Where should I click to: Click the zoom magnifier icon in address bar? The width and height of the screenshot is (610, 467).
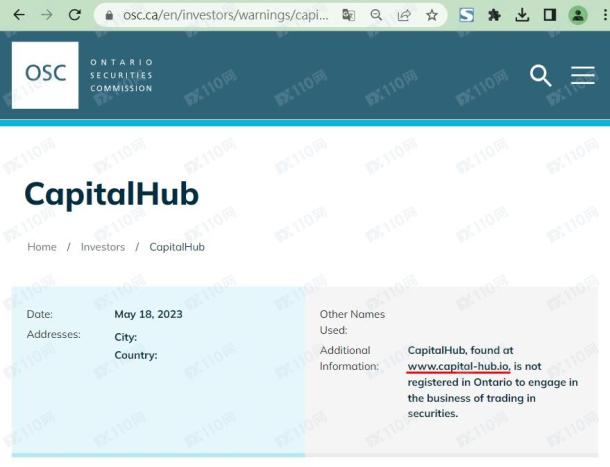pos(376,15)
